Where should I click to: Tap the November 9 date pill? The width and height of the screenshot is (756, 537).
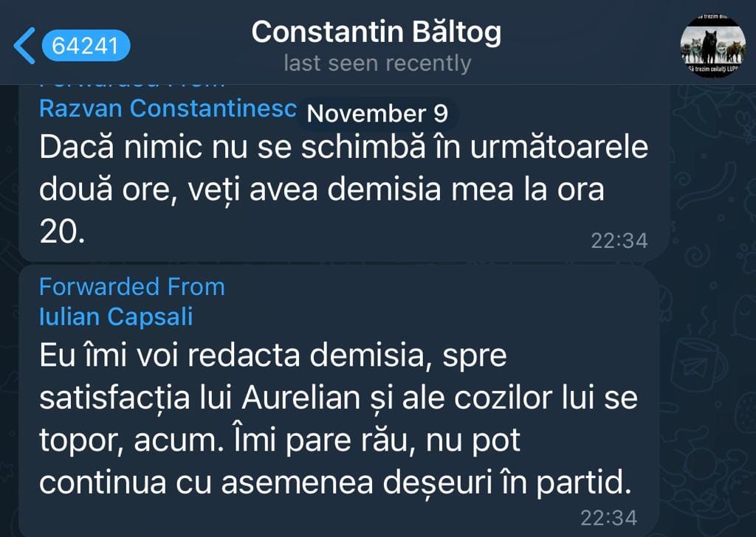tap(377, 114)
